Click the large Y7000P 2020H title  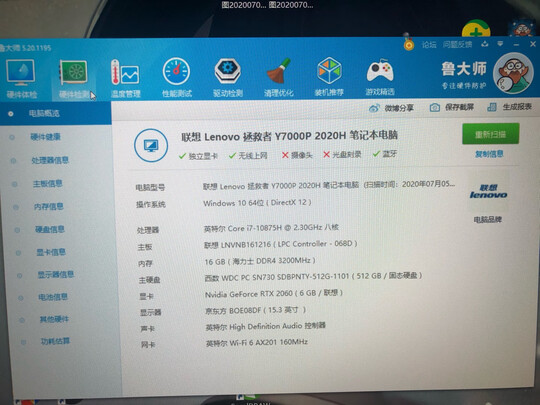(289, 136)
